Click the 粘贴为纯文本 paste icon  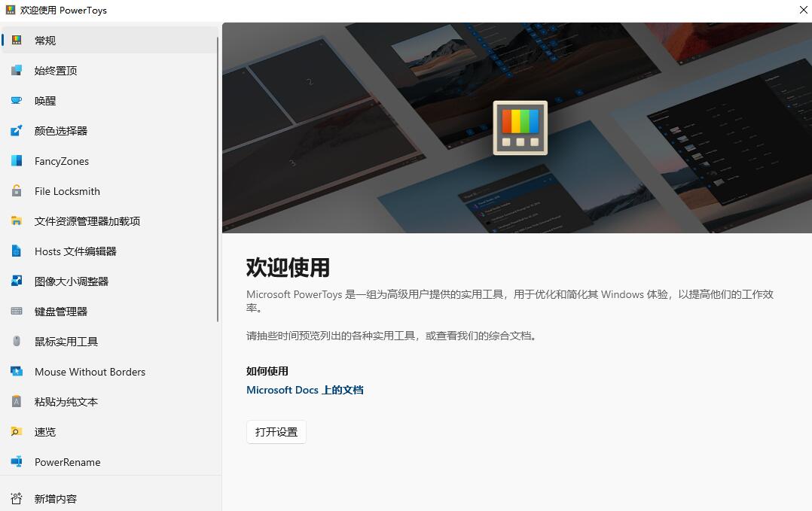[17, 401]
